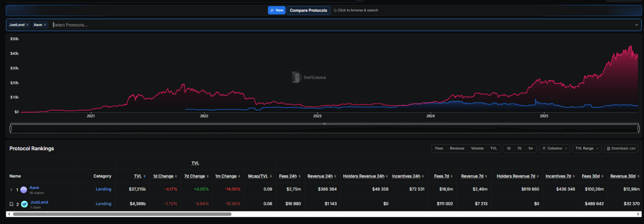
Task: Remove the Aave protocol tag
Action: pos(45,25)
